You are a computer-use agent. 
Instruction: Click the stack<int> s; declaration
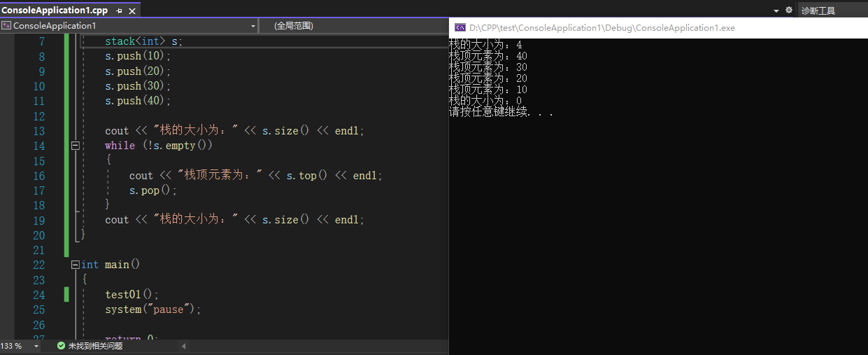pyautogui.click(x=143, y=41)
